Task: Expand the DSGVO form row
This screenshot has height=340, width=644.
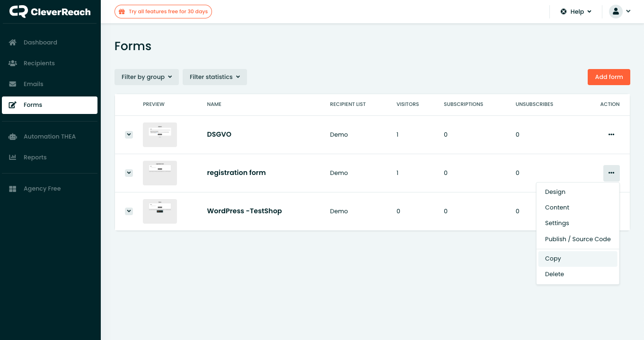Action: point(129,135)
